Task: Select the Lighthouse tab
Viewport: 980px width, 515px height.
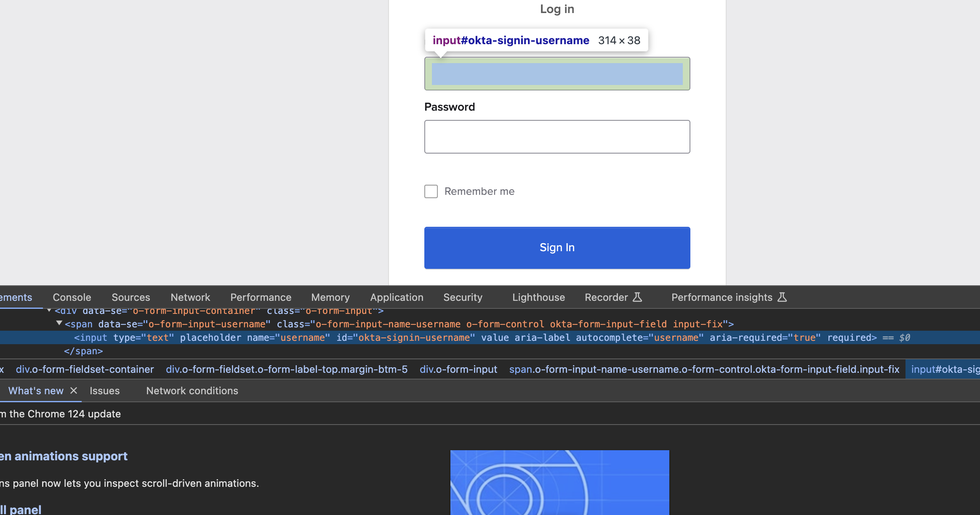Action: click(538, 297)
